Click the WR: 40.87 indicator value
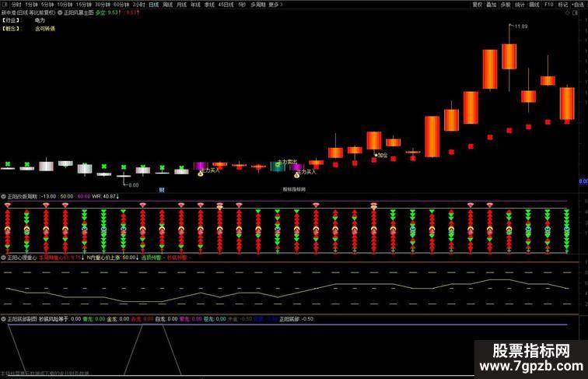Viewport: 588px width, 379px height. pyautogui.click(x=105, y=196)
